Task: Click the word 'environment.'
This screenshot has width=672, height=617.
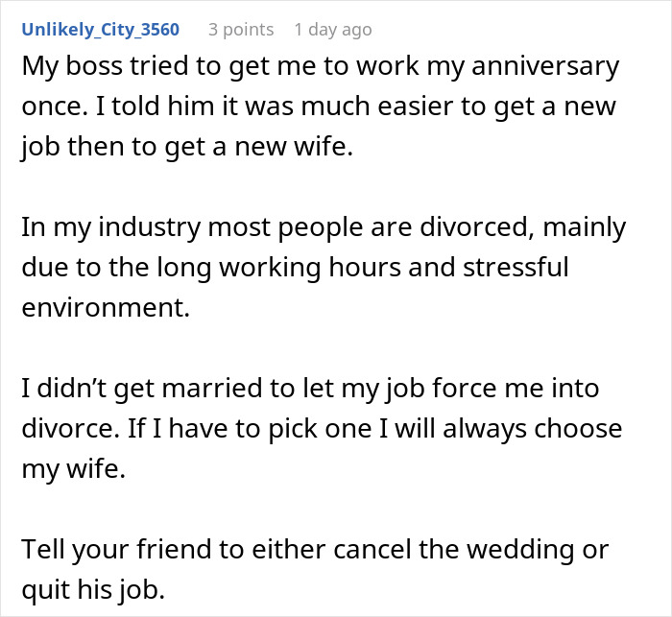Action: [x=101, y=307]
